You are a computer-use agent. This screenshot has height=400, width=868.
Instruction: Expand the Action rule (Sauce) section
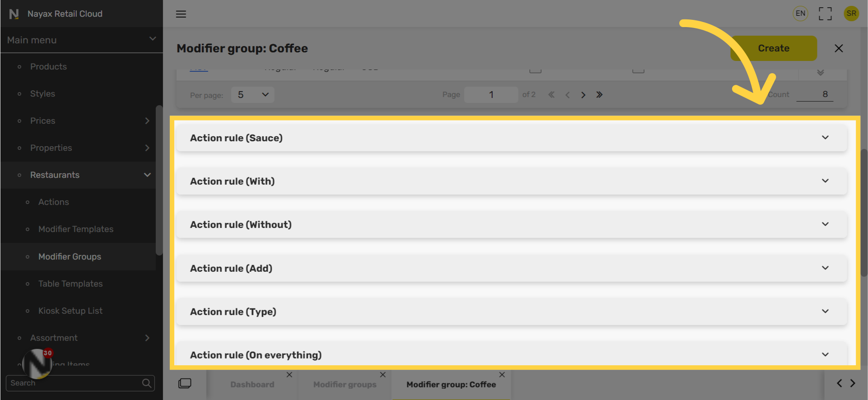pos(511,138)
